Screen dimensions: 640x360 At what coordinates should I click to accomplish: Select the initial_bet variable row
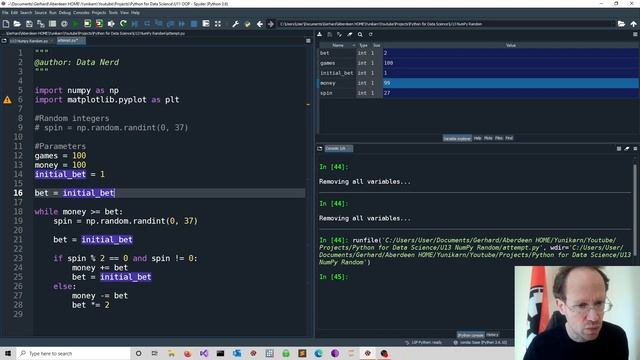coord(478,73)
